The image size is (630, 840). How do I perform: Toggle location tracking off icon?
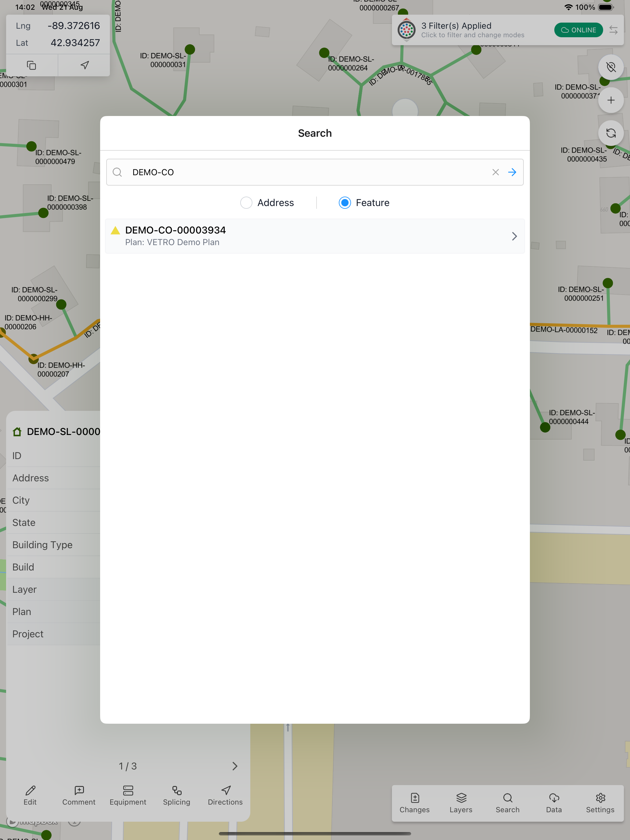[x=611, y=67]
